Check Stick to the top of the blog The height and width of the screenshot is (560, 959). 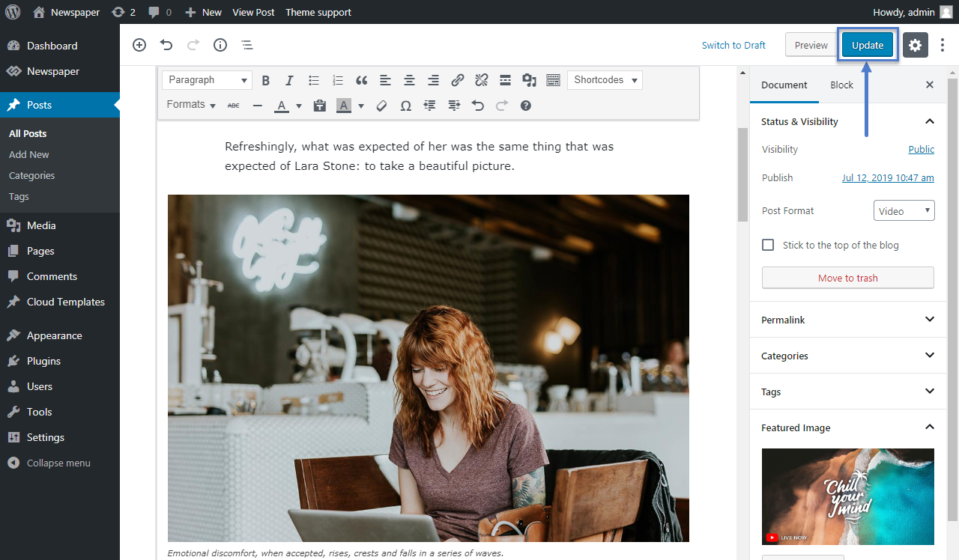point(768,245)
